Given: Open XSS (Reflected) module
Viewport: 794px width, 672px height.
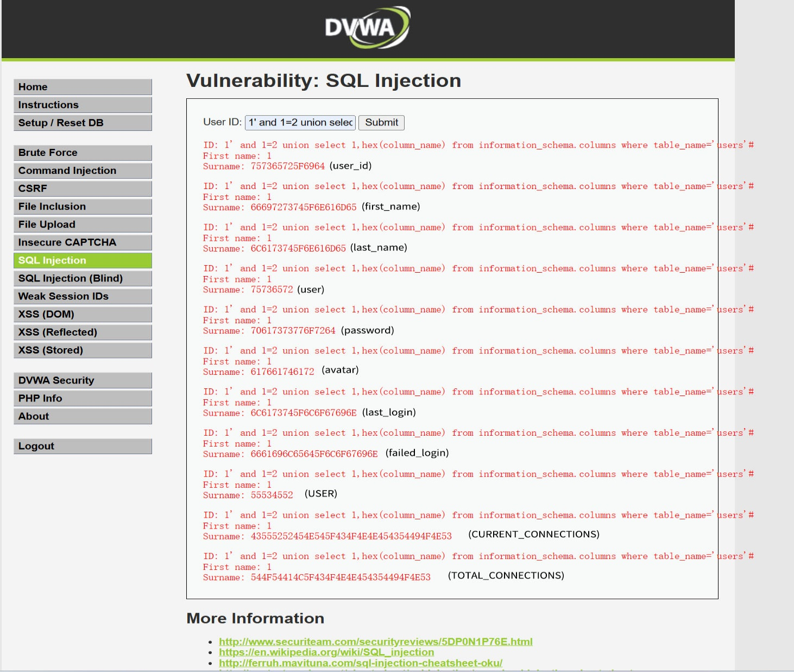Looking at the screenshot, I should [83, 332].
